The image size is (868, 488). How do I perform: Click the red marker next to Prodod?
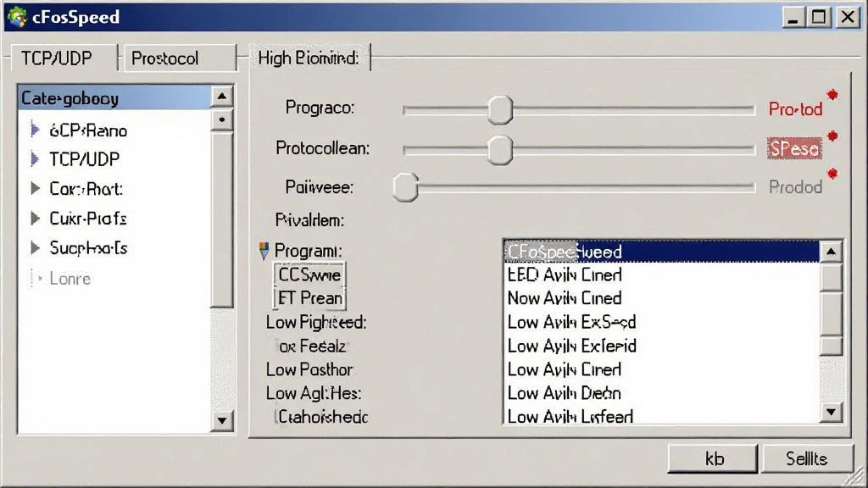[x=832, y=174]
